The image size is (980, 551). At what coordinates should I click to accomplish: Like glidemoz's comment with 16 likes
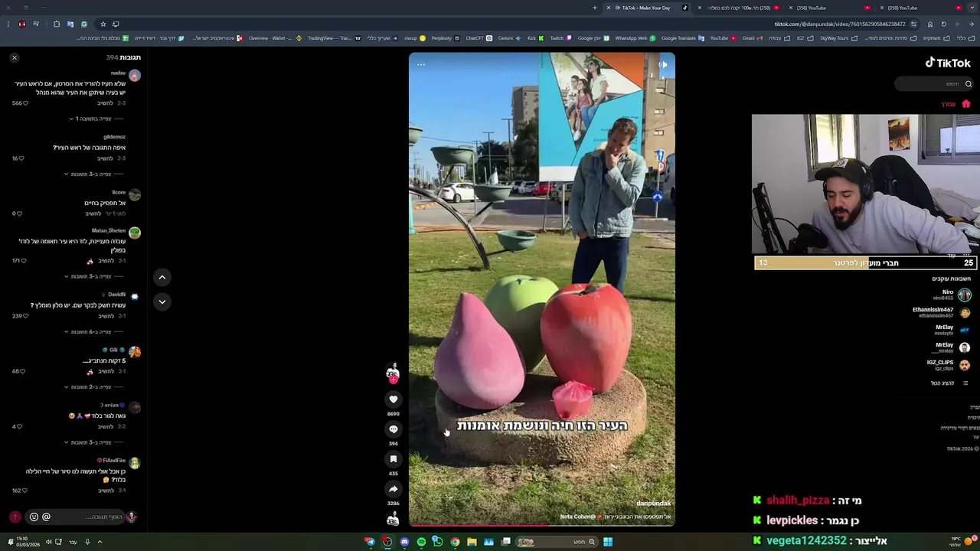pyautogui.click(x=21, y=158)
